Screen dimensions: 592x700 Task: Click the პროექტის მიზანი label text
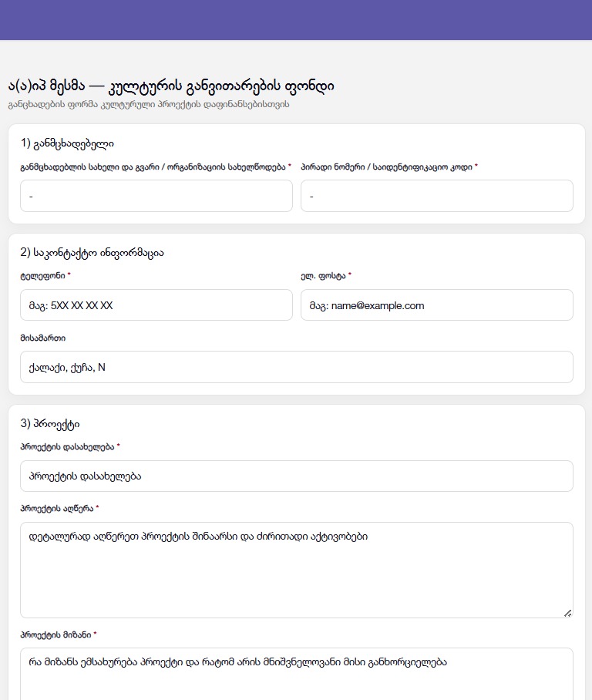pyautogui.click(x=55, y=634)
